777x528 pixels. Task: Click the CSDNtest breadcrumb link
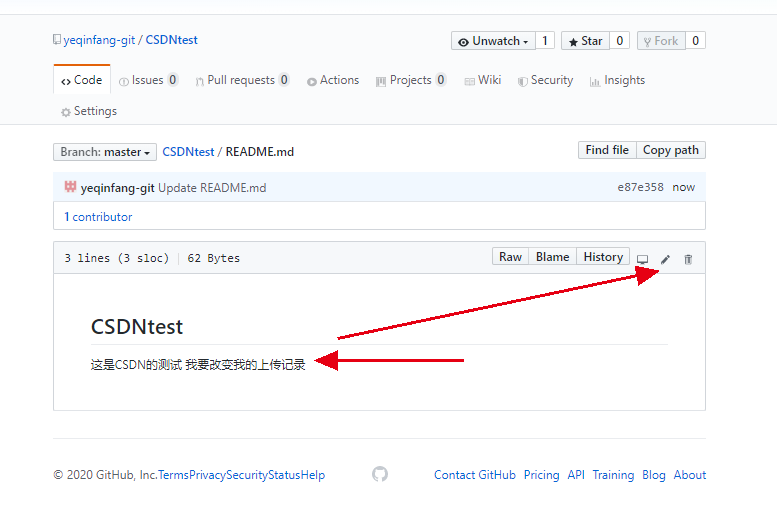[188, 152]
